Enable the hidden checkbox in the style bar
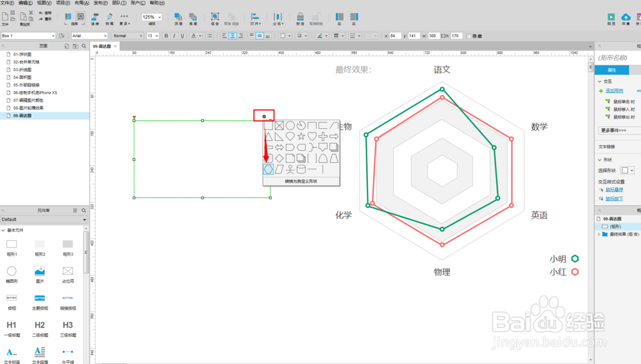This screenshot has width=641, height=364. pyautogui.click(x=469, y=36)
